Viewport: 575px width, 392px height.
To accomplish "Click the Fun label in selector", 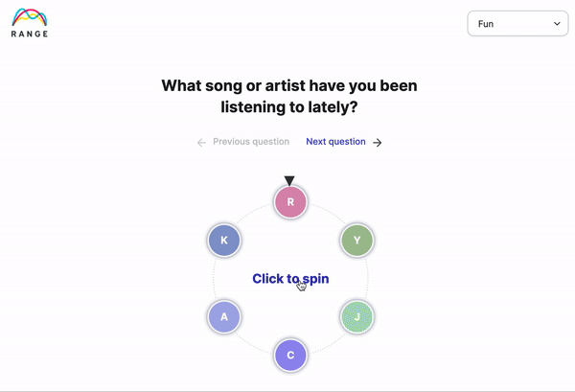I will point(486,24).
